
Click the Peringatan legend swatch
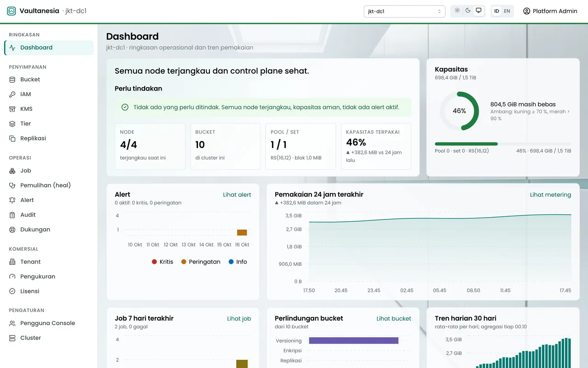184,262
